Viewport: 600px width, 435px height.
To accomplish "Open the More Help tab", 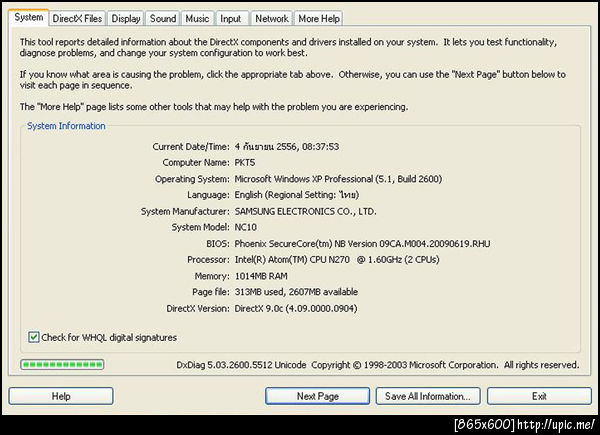I will click(319, 18).
